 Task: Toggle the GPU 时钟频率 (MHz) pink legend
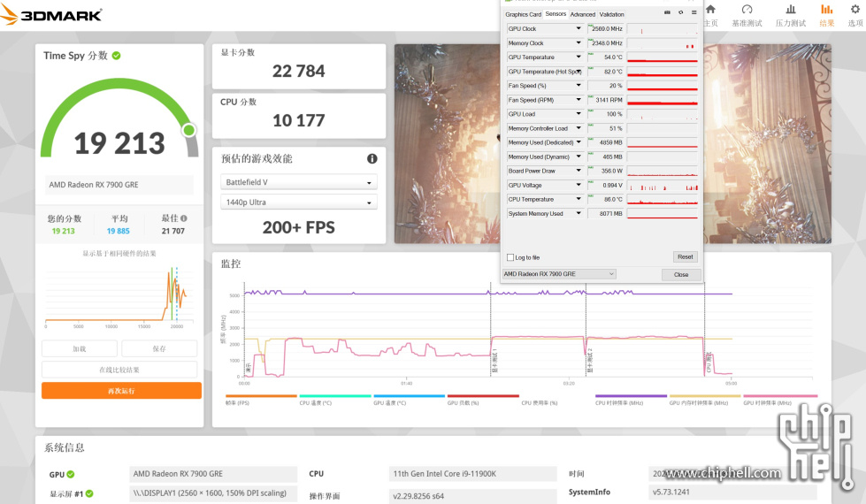point(779,400)
